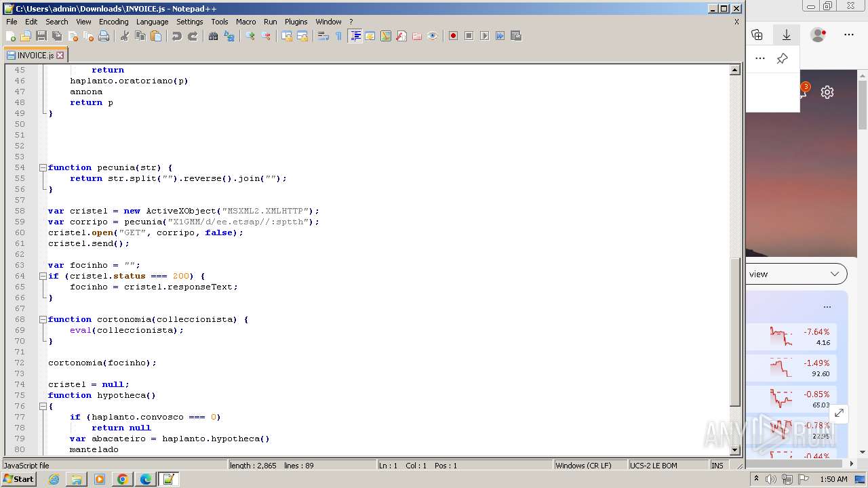868x488 pixels.
Task: Toggle synchronized vertical scrolling
Action: [287, 36]
